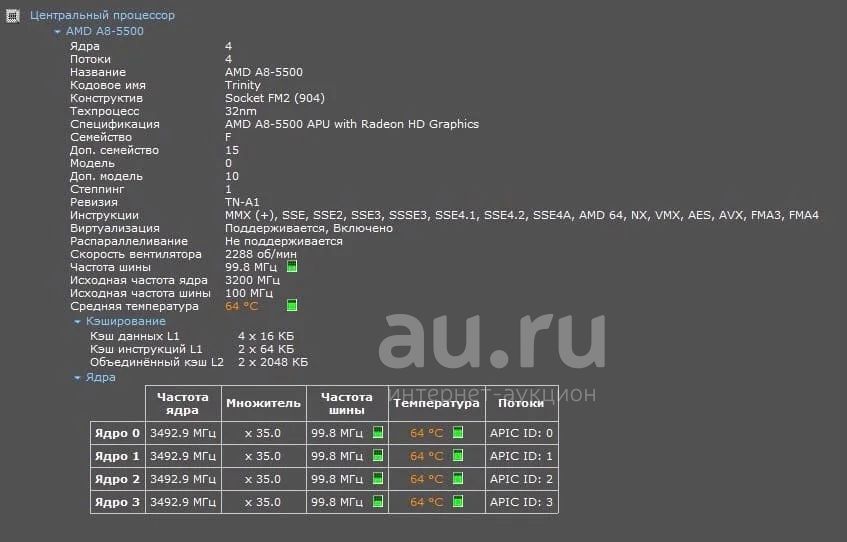Click the Скорость вентилятора label
This screenshot has width=847, height=542.
[x=136, y=253]
